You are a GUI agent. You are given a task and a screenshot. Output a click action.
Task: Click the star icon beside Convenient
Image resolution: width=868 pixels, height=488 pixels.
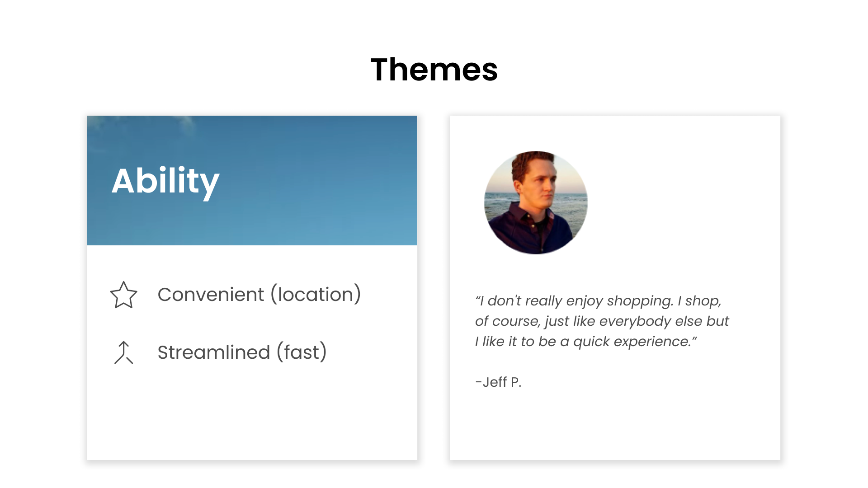(123, 295)
